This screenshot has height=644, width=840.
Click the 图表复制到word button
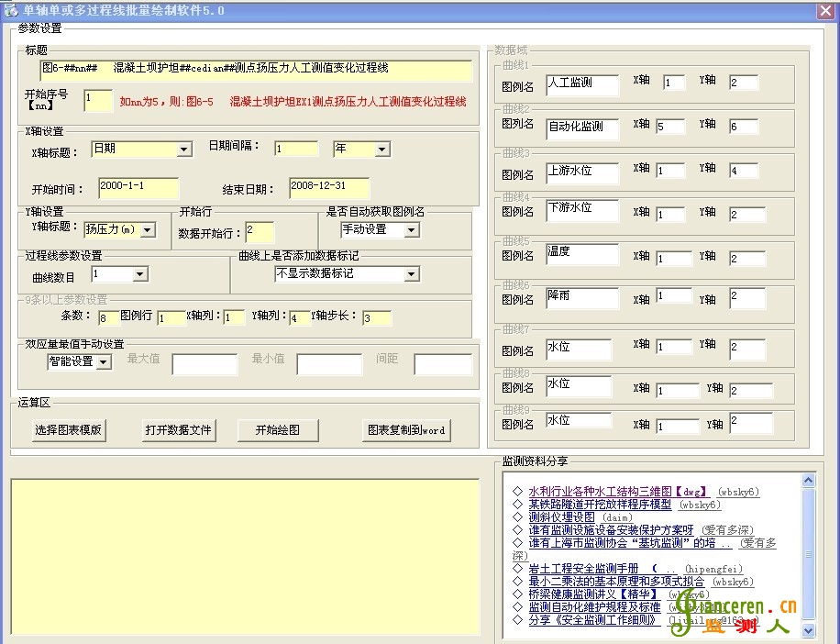click(406, 429)
